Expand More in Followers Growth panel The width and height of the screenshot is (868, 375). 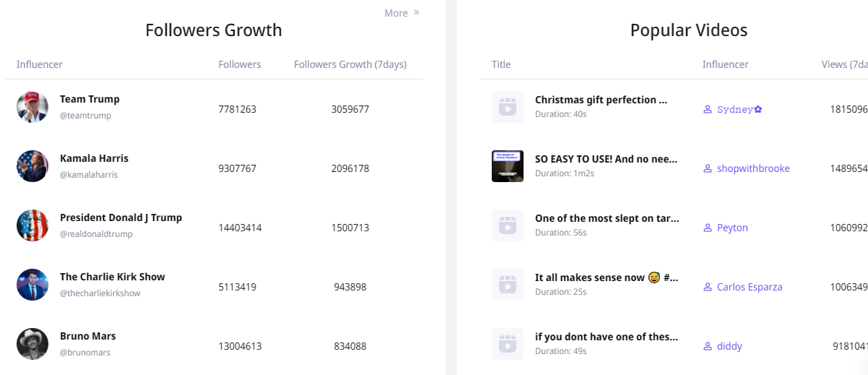tap(402, 13)
